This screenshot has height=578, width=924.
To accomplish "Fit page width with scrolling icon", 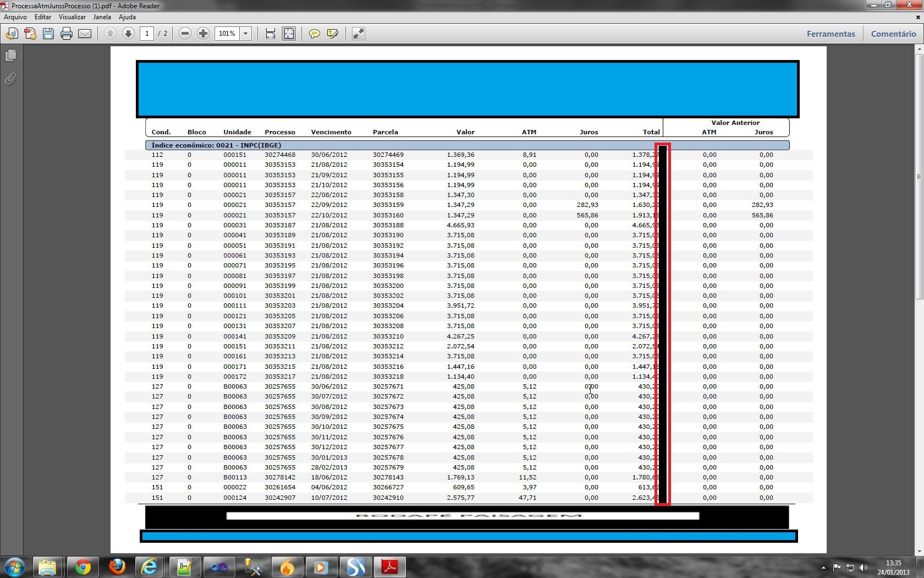I will coord(271,34).
